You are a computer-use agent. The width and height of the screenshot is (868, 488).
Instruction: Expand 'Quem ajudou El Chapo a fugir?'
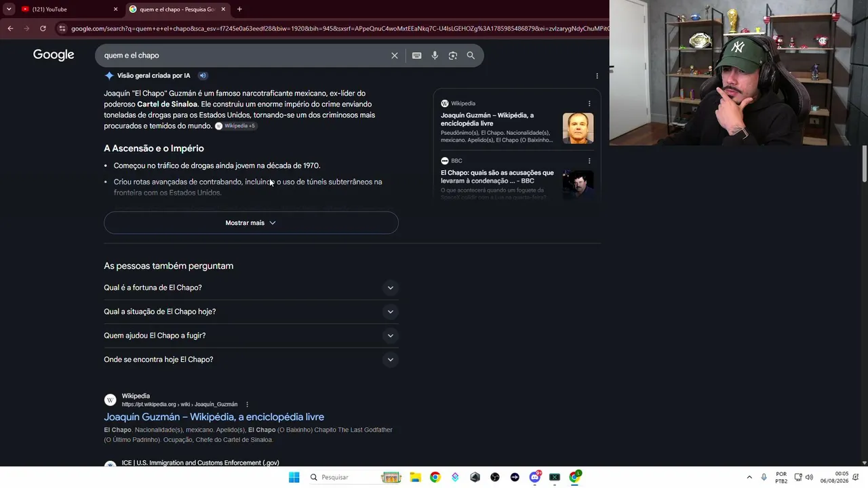pyautogui.click(x=251, y=335)
